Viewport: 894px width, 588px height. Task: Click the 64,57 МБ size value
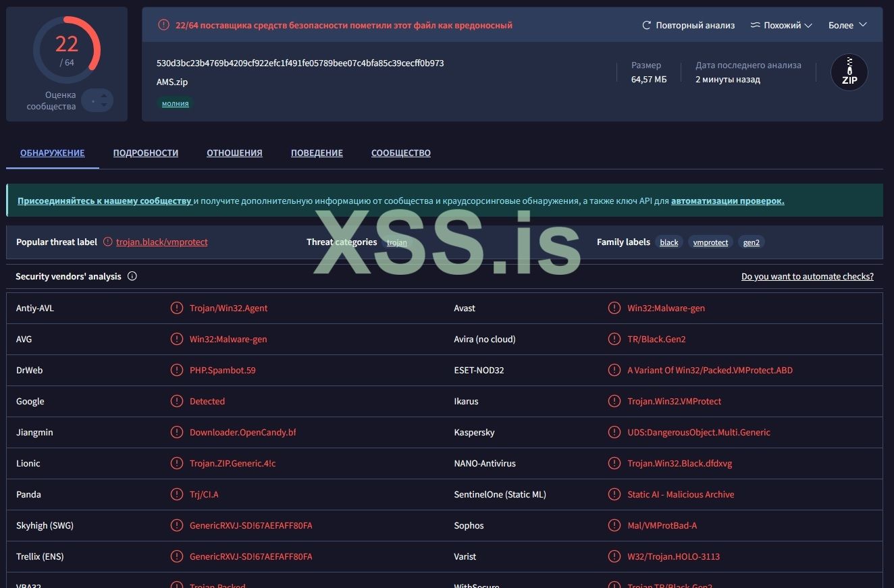point(649,79)
